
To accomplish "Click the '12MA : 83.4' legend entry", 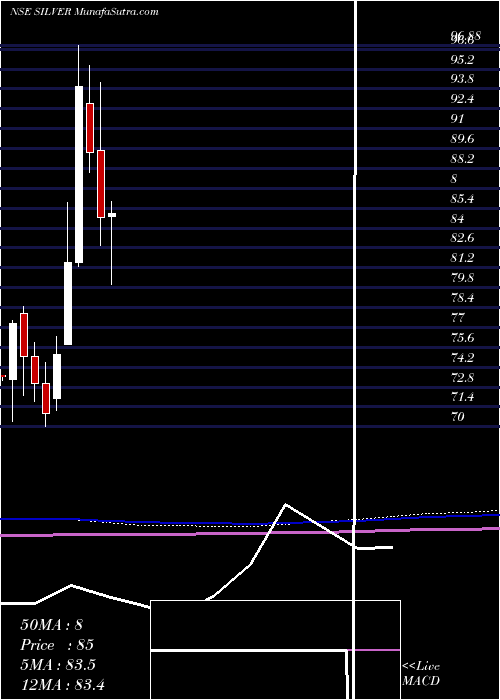I will pyautogui.click(x=62, y=684).
